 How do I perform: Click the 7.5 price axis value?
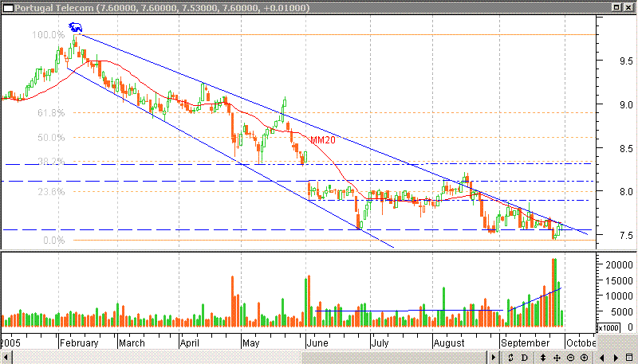625,235
